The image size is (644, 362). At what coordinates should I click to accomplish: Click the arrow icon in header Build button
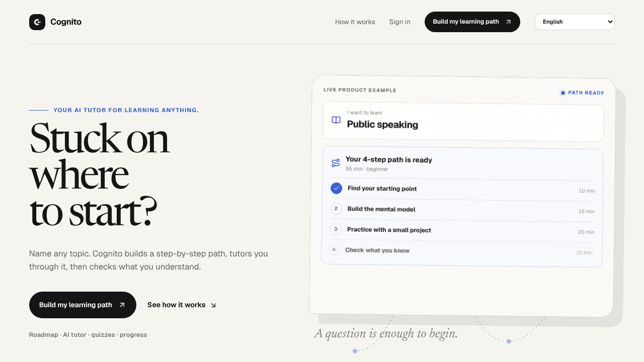pos(508,22)
